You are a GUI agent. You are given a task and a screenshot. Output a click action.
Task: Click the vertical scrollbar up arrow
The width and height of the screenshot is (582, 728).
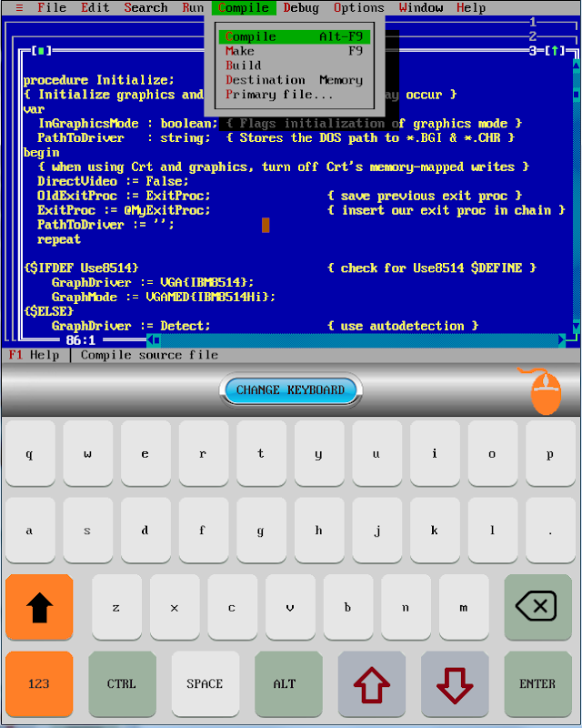(x=576, y=65)
